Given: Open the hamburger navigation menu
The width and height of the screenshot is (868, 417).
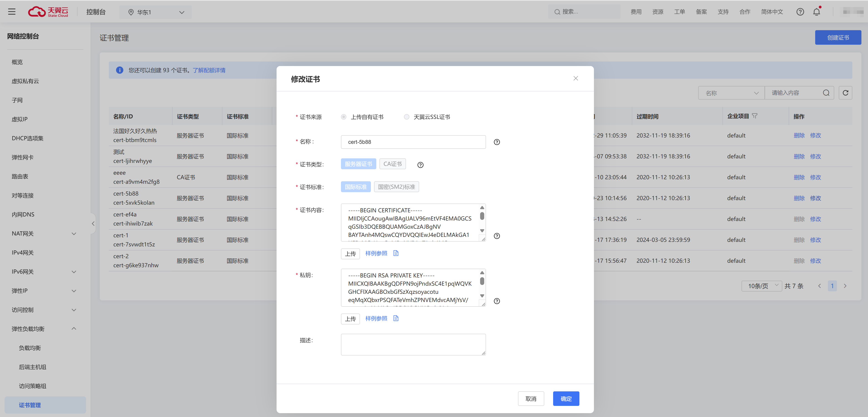Looking at the screenshot, I should point(12,12).
